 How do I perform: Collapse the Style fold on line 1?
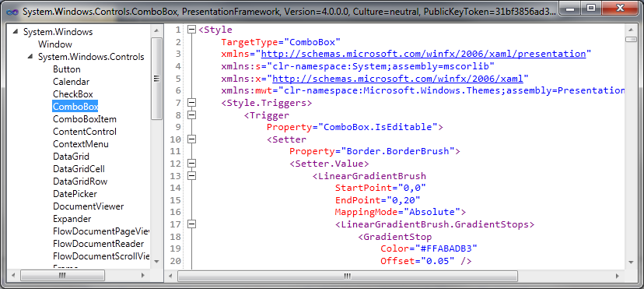(x=191, y=30)
